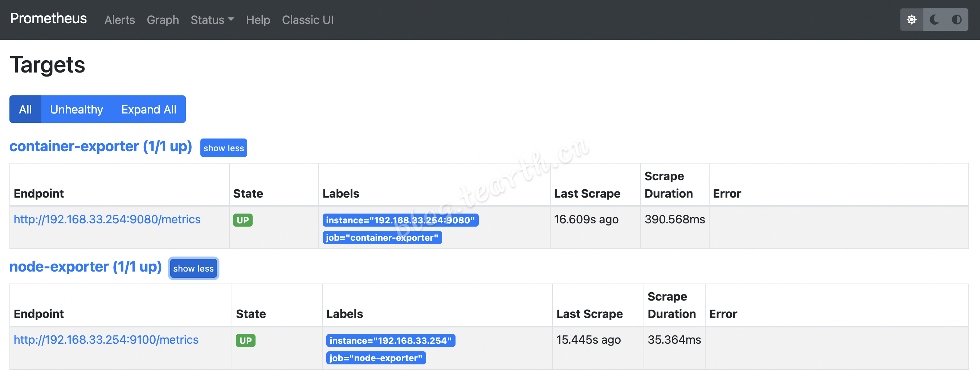Collapse container-exporter with show less
Screen dimensions: 980x372
224,148
